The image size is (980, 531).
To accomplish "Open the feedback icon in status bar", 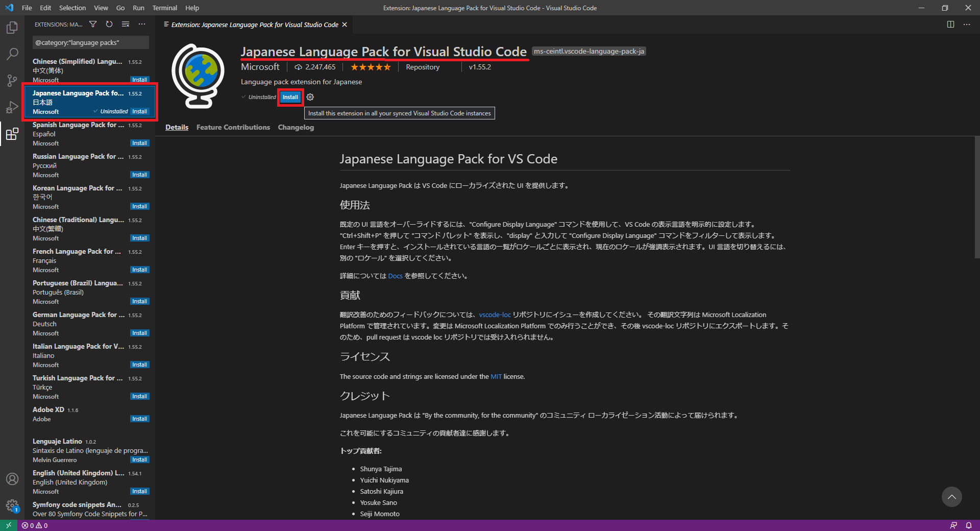I will coord(953,525).
